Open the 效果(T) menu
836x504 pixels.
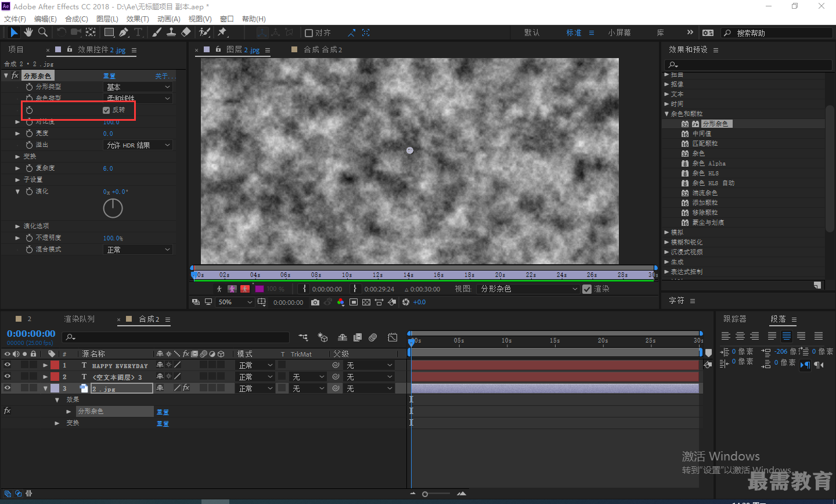point(138,19)
